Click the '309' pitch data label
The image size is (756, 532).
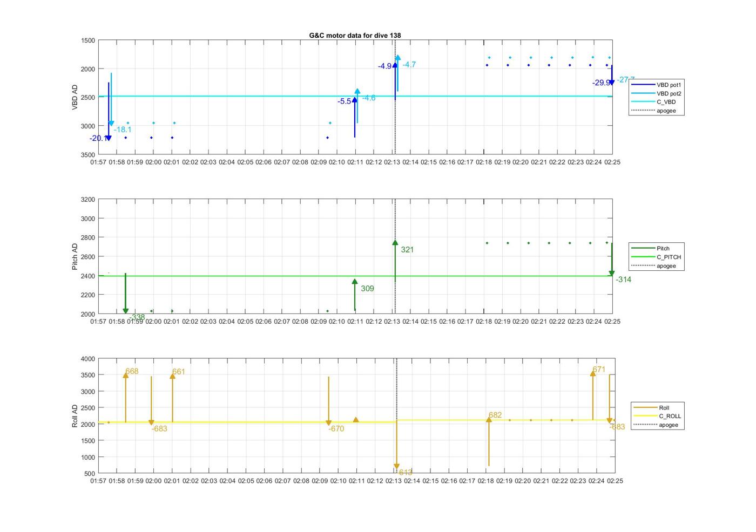tap(367, 289)
